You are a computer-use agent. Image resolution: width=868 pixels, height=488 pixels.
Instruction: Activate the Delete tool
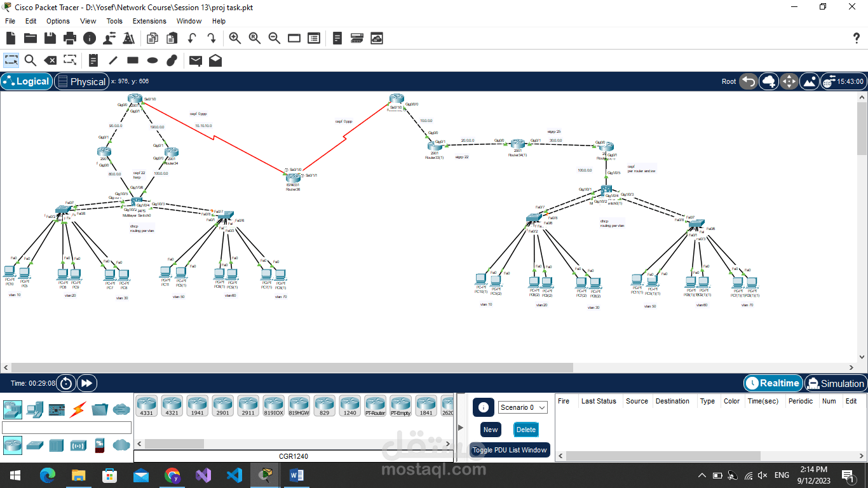50,60
